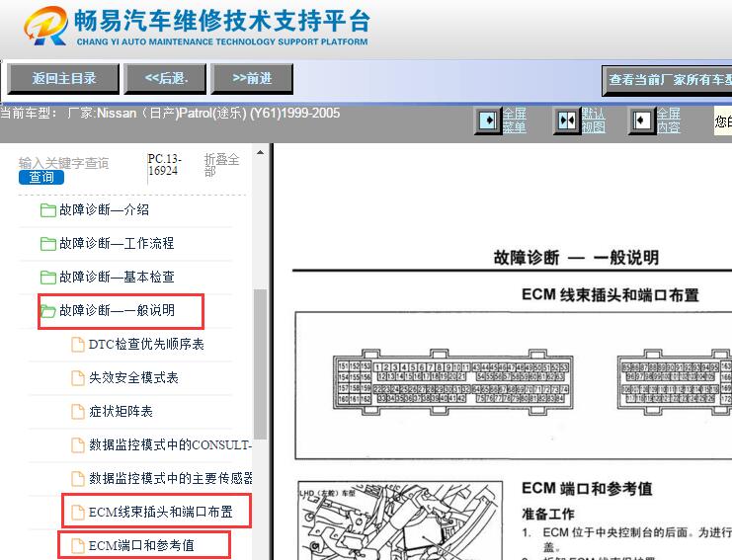Click the blue 查询 search button

point(41,178)
